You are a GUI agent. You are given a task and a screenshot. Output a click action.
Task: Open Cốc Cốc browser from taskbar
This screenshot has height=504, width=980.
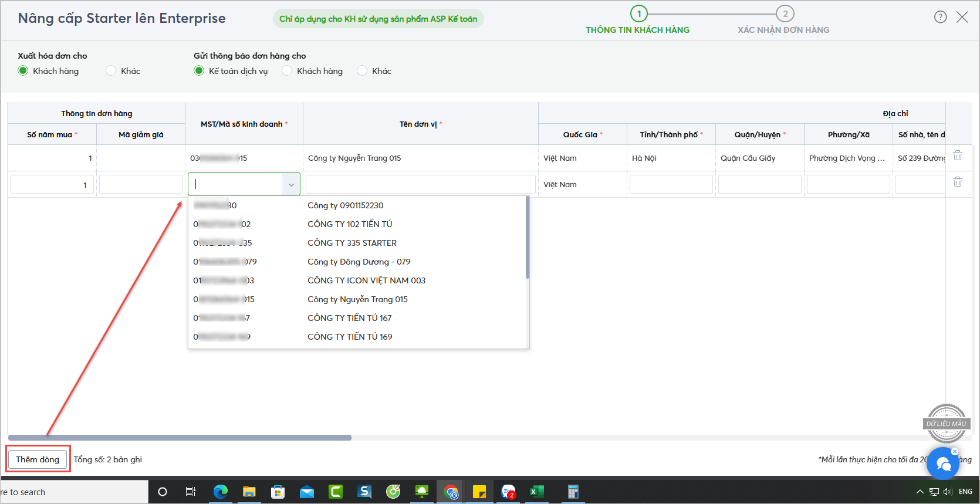point(393,492)
